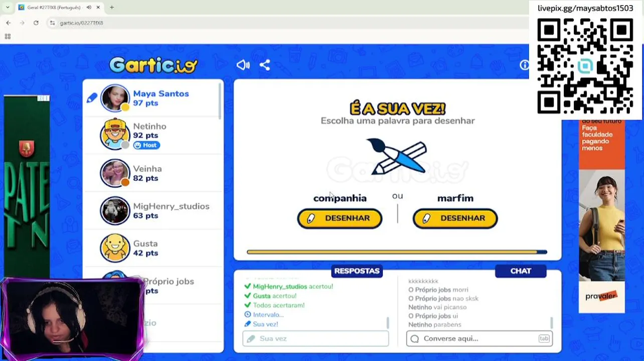Click pencil icon in answer input
The image size is (644, 361).
click(250, 338)
